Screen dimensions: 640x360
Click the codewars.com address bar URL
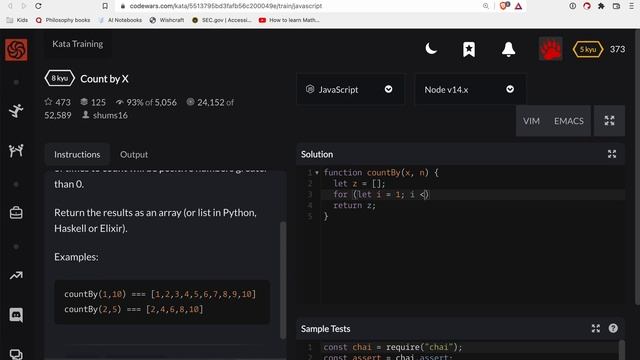click(226, 6)
